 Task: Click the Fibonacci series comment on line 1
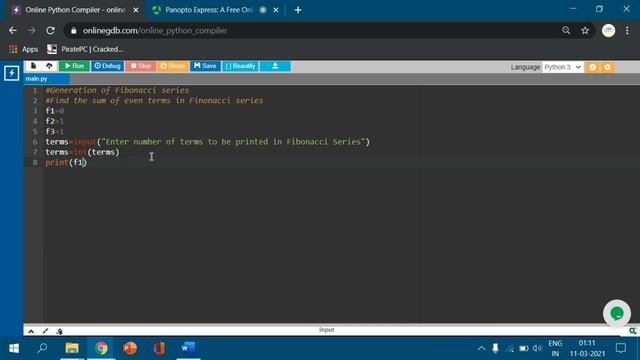tap(118, 90)
